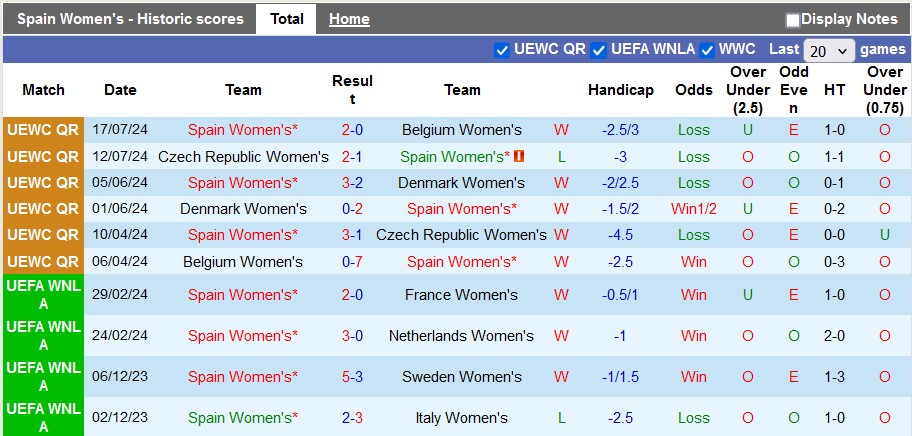The height and width of the screenshot is (436, 912).
Task: Open Italy Women's team link
Action: coord(462,418)
